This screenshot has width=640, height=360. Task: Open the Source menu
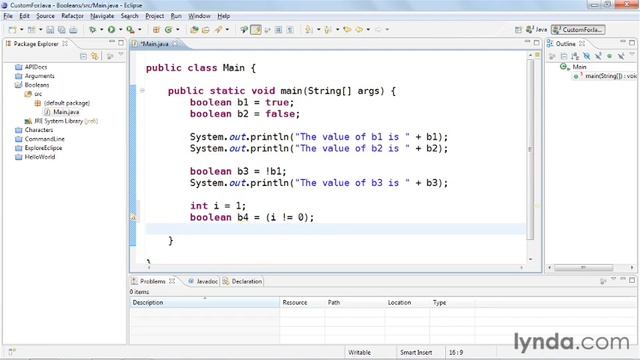click(45, 16)
